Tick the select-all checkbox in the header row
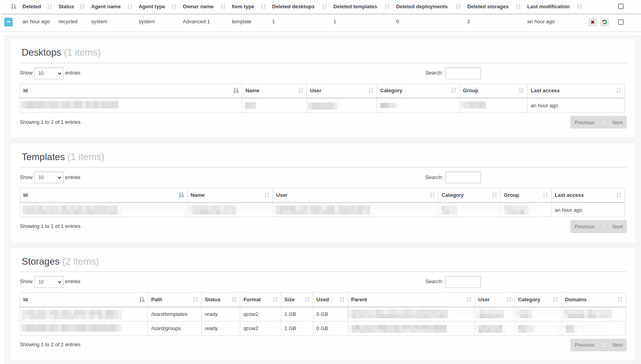 tap(620, 6)
